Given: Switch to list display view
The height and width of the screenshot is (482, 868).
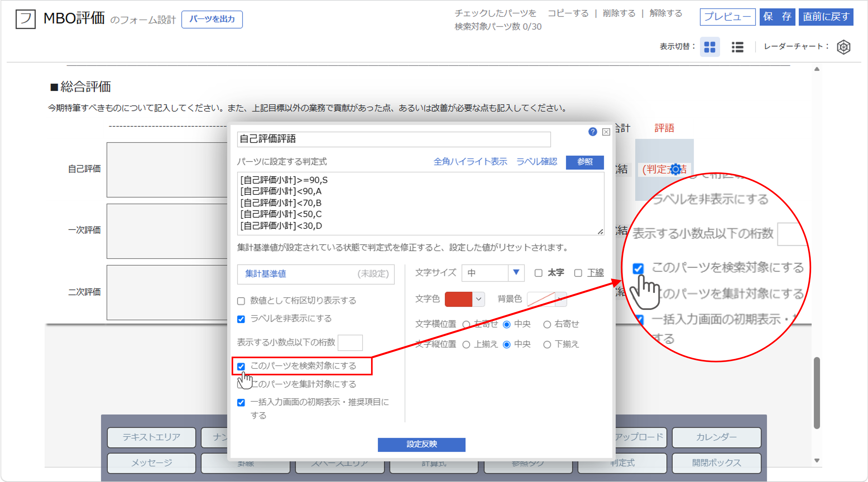Looking at the screenshot, I should 737,47.
